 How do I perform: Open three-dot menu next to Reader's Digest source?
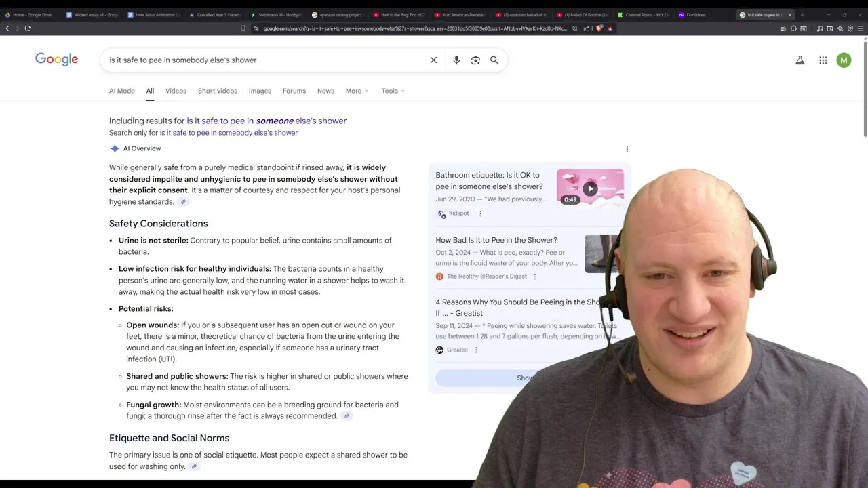(534, 277)
